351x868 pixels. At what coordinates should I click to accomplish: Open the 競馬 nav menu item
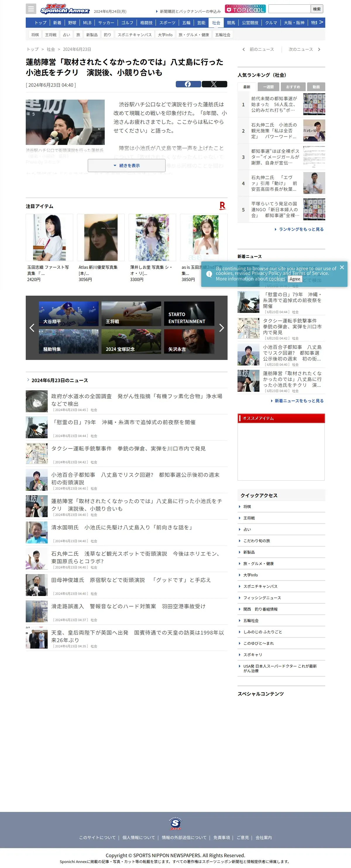[x=231, y=22]
